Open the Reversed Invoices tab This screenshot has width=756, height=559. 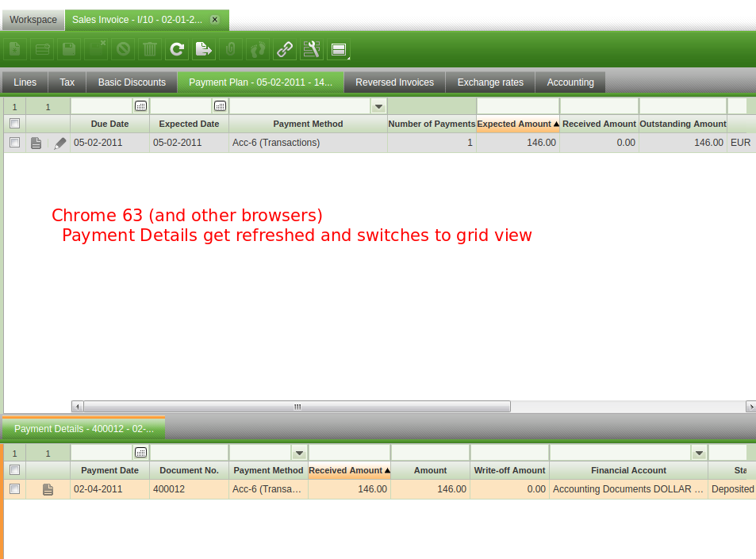[394, 82]
